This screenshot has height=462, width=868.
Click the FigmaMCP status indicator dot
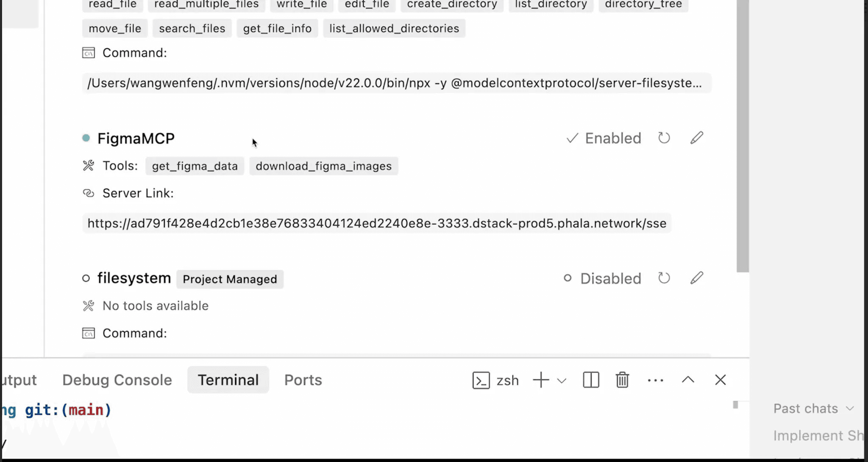click(x=86, y=138)
